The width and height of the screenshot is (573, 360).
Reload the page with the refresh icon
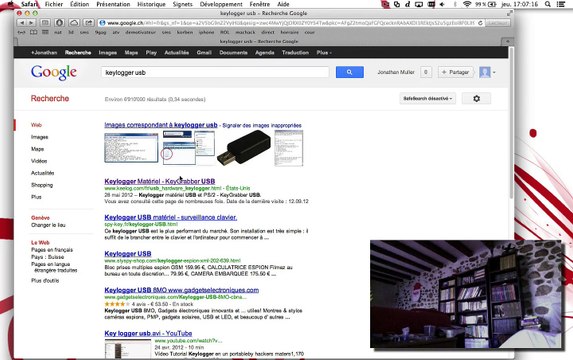pyautogui.click(x=481, y=23)
